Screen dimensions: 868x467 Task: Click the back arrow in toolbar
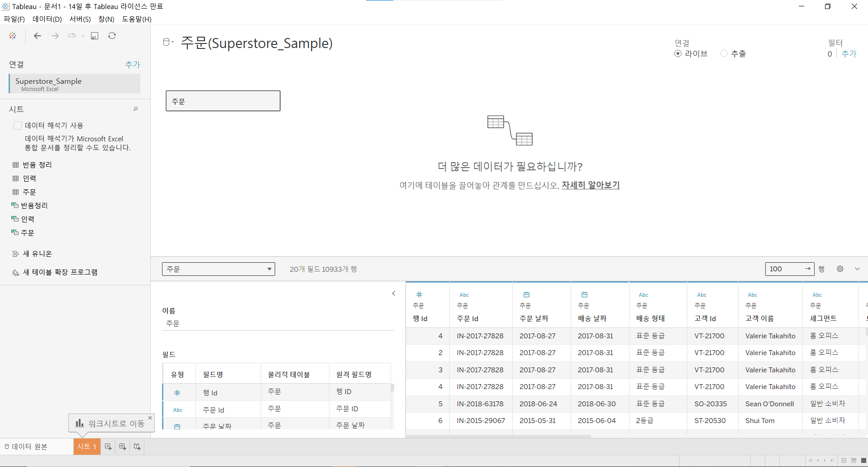(38, 35)
